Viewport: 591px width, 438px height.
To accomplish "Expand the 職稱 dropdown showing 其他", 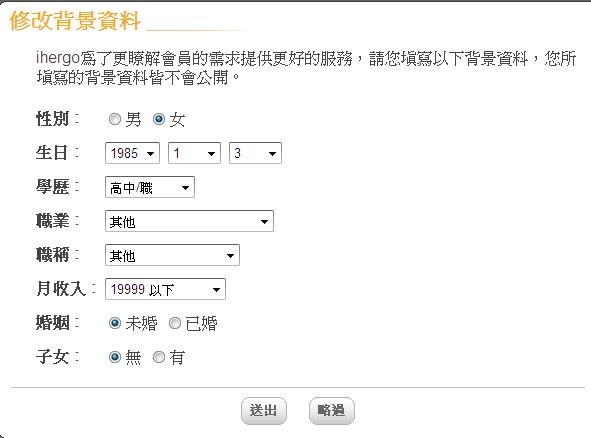I will [x=172, y=255].
